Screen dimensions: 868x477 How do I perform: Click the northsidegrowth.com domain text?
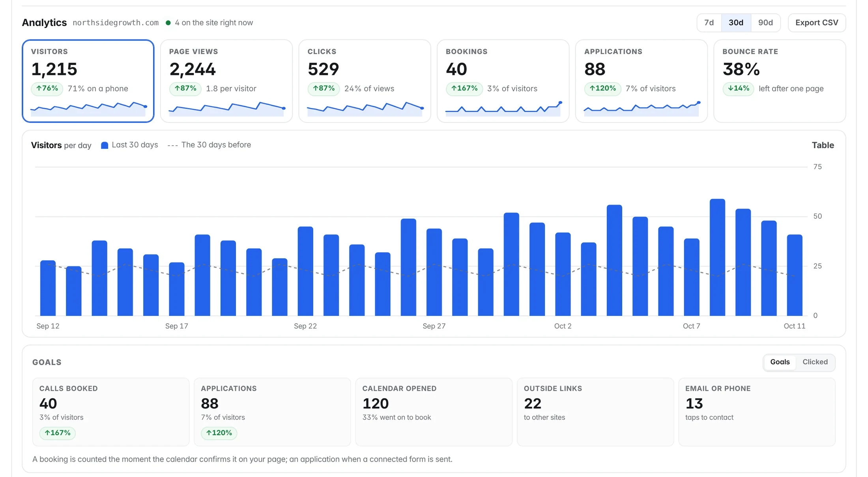(x=116, y=23)
